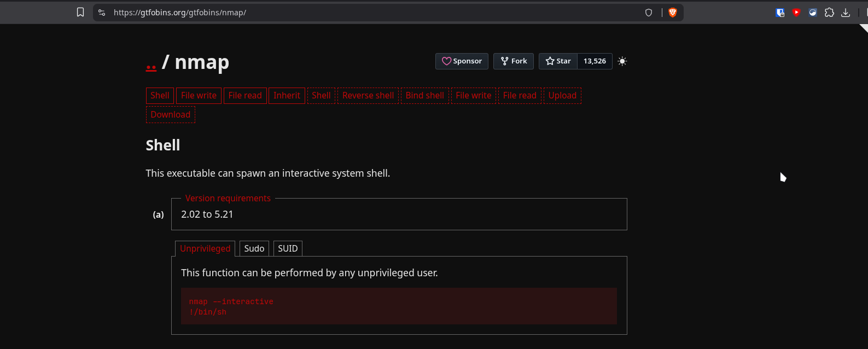
Task: Open the 13,526 stargazers count
Action: [x=595, y=61]
